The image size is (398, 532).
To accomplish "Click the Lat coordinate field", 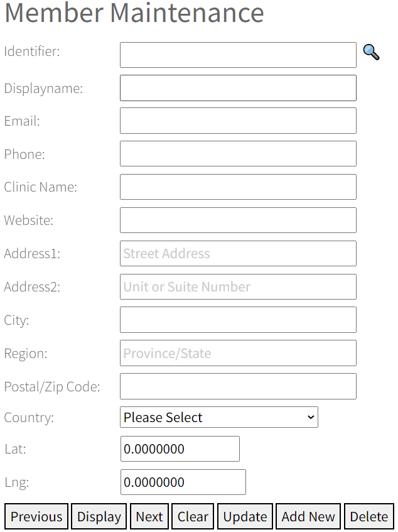I will click(180, 449).
